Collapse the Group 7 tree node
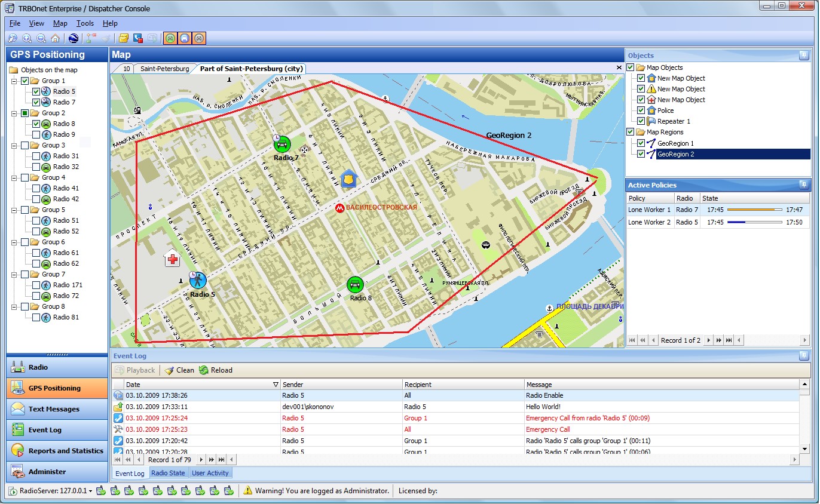Viewport: 820px width, 504px height. (x=14, y=275)
